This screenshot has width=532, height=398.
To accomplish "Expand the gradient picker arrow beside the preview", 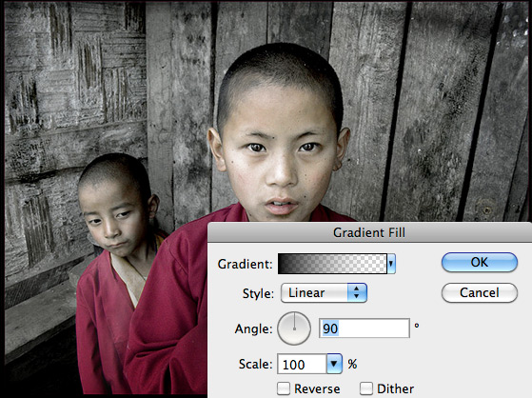I will coord(391,264).
